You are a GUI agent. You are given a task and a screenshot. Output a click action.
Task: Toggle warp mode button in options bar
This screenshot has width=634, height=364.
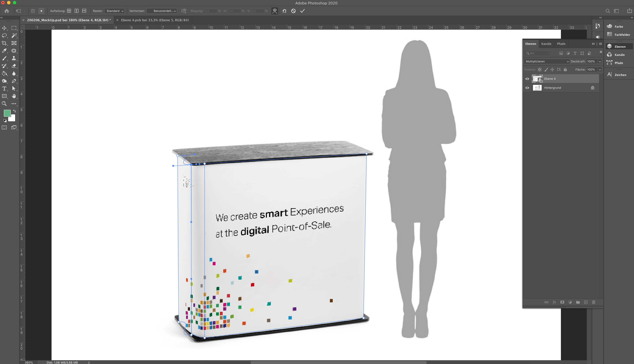point(275,11)
